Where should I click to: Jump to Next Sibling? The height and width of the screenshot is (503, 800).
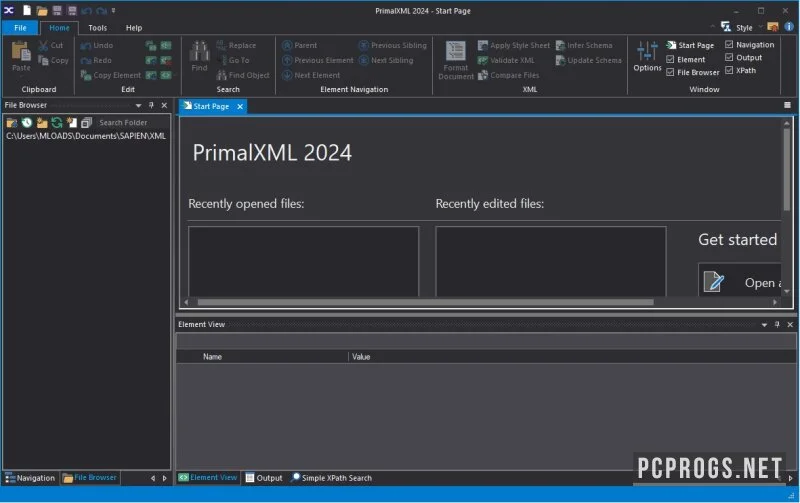pos(386,60)
